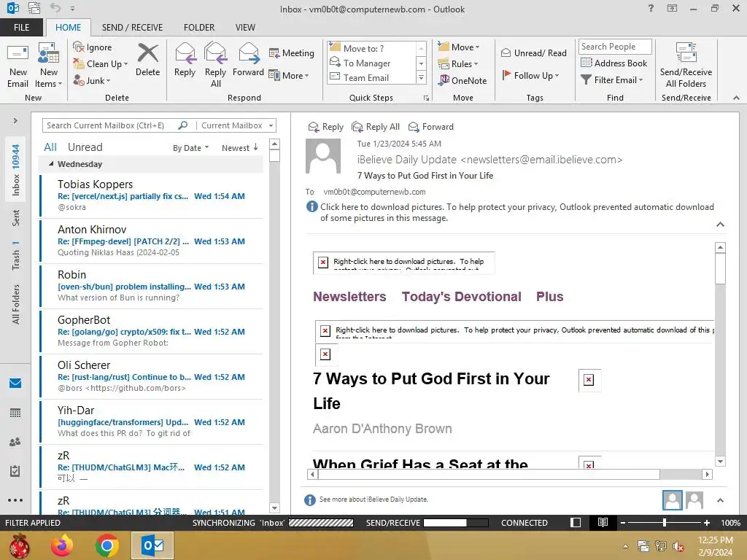
Task: Open the Follow Up flag menu
Action: (530, 75)
